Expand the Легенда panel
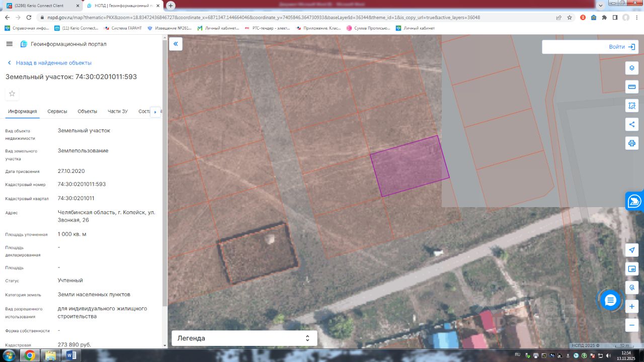Image resolution: width=644 pixels, height=362 pixels. (x=244, y=338)
